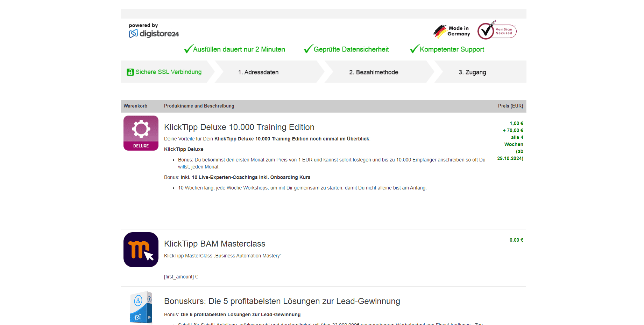This screenshot has height=325, width=644.
Task: Click the KlickTipp Deluxe 10.000 Training Edition title
Action: pos(239,127)
